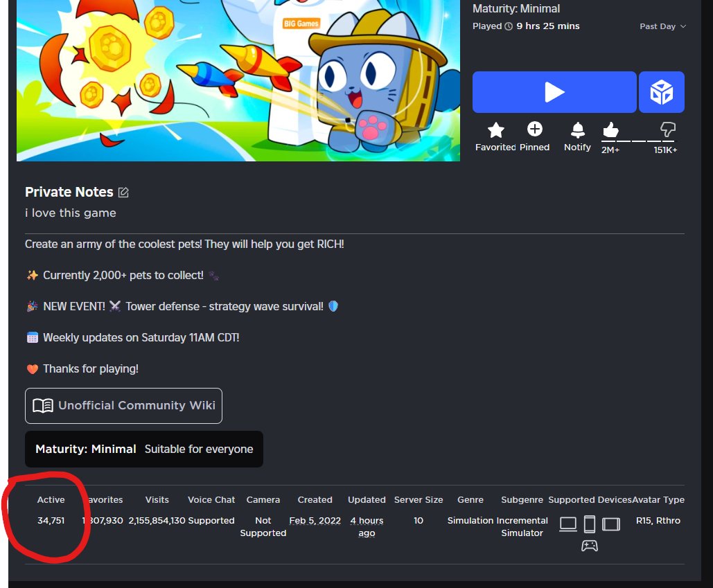Click the thumbs down dislike icon
This screenshot has height=588, width=713.
[x=667, y=130]
